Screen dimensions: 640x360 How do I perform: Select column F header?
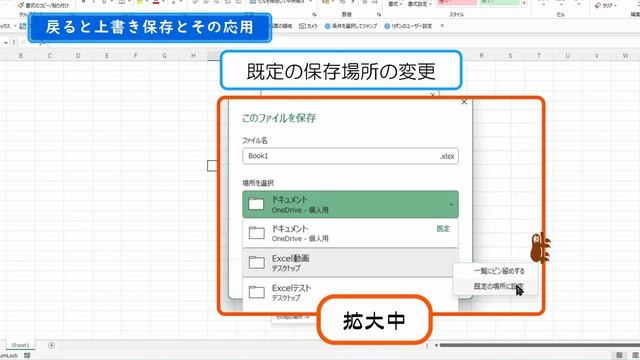point(136,56)
